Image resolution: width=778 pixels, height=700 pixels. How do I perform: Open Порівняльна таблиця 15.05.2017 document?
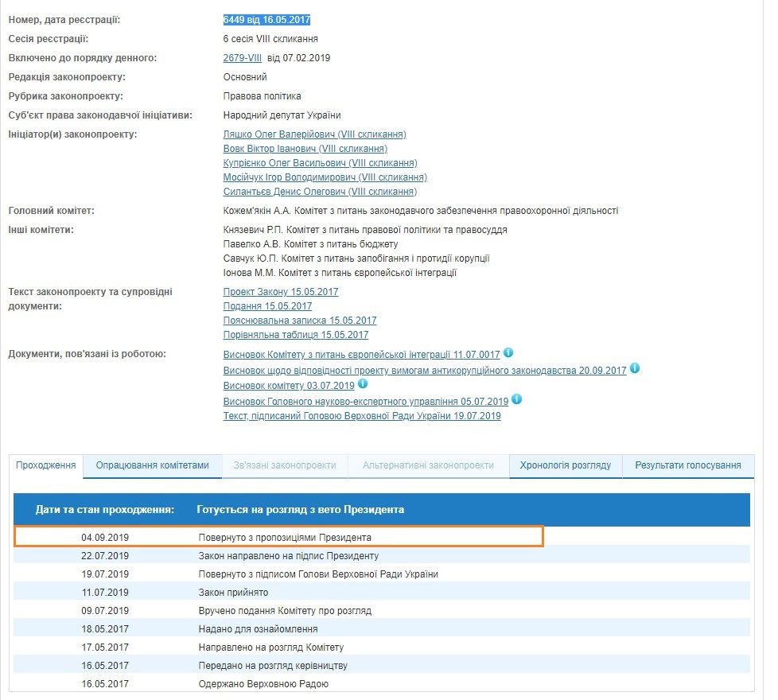[x=296, y=335]
